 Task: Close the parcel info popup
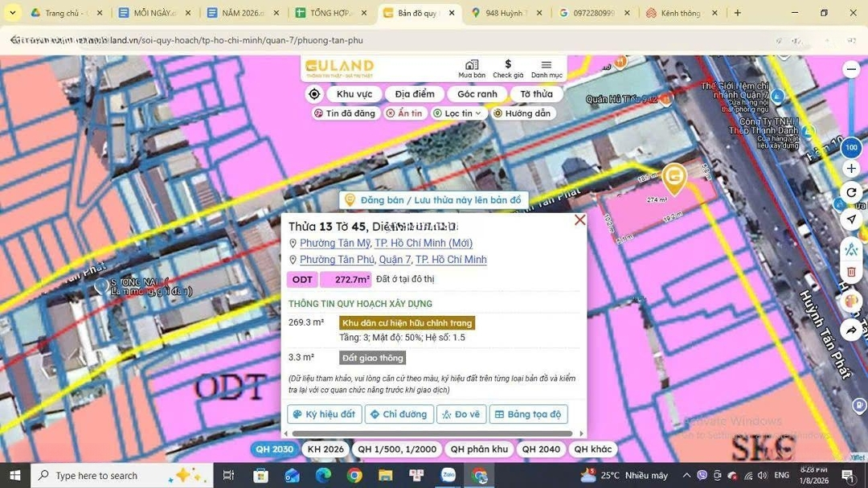click(579, 220)
